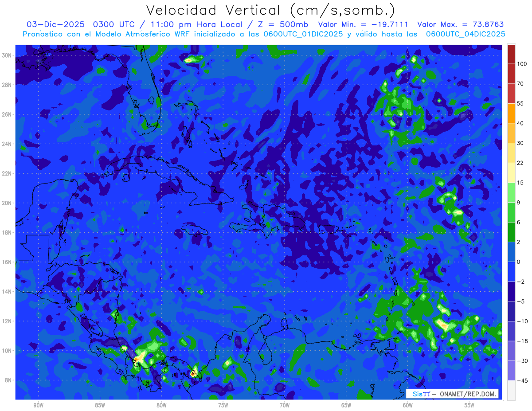This screenshot has width=532, height=411.
Task: Click the "SisTT - ONAMET/REP.DOM." credit label
Action: tap(452, 394)
